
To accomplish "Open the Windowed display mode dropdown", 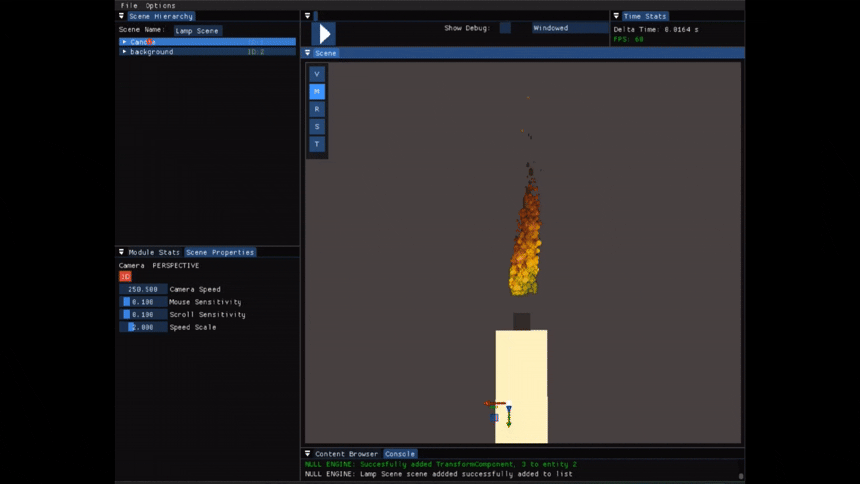I will tap(569, 28).
